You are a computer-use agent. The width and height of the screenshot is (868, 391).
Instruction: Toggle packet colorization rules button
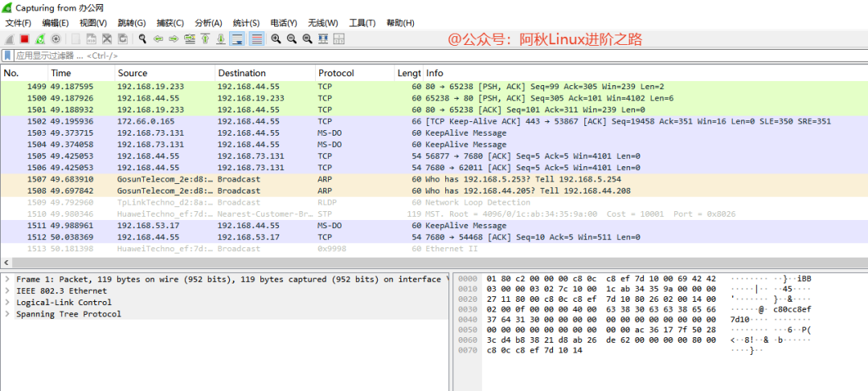[256, 39]
